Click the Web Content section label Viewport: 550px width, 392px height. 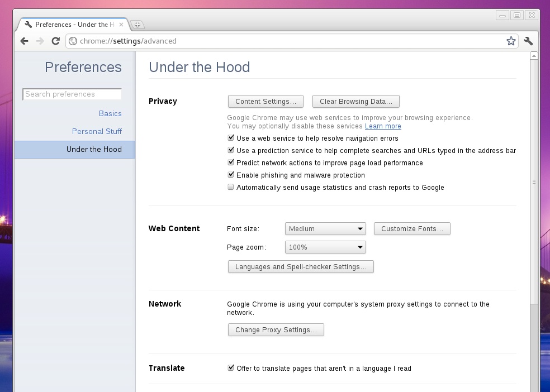point(174,228)
